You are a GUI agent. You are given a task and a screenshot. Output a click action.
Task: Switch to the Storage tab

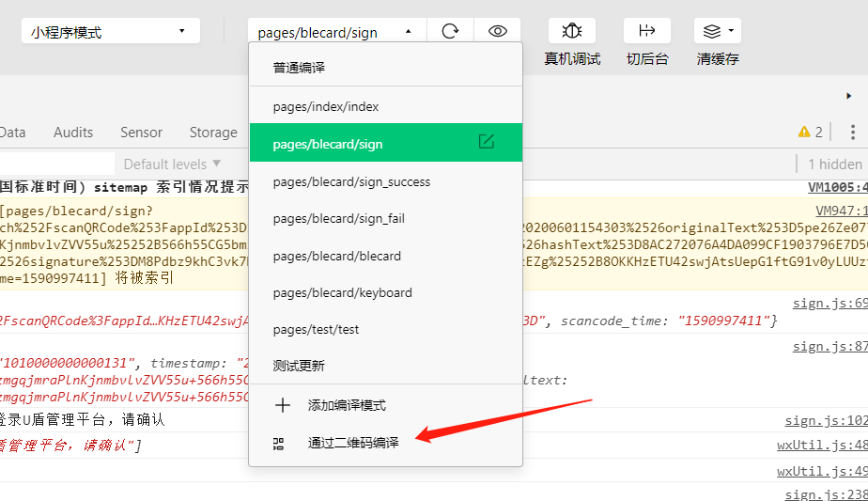click(213, 133)
